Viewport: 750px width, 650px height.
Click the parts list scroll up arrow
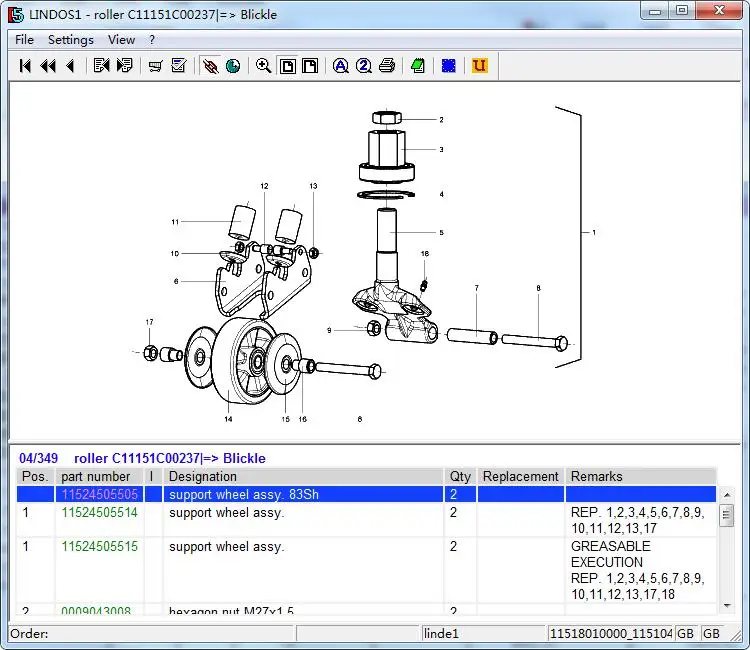[x=727, y=495]
